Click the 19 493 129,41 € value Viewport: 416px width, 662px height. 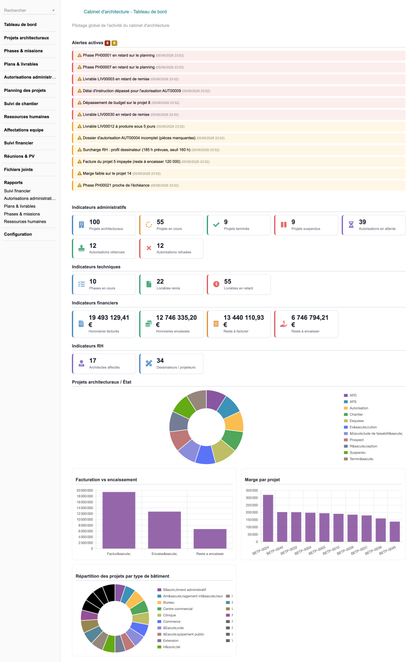pyautogui.click(x=109, y=321)
